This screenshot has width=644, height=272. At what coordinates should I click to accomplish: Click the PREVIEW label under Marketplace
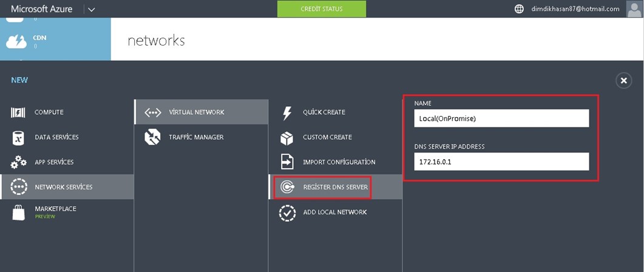point(45,217)
